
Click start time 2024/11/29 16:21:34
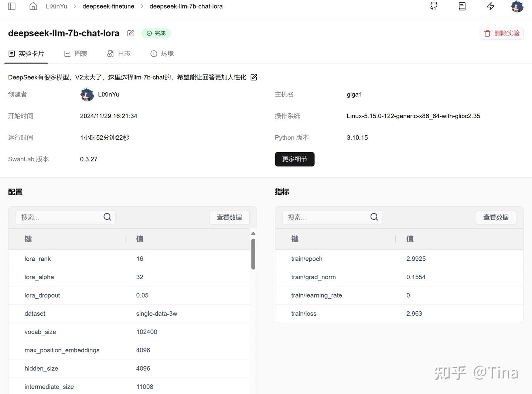(x=109, y=116)
